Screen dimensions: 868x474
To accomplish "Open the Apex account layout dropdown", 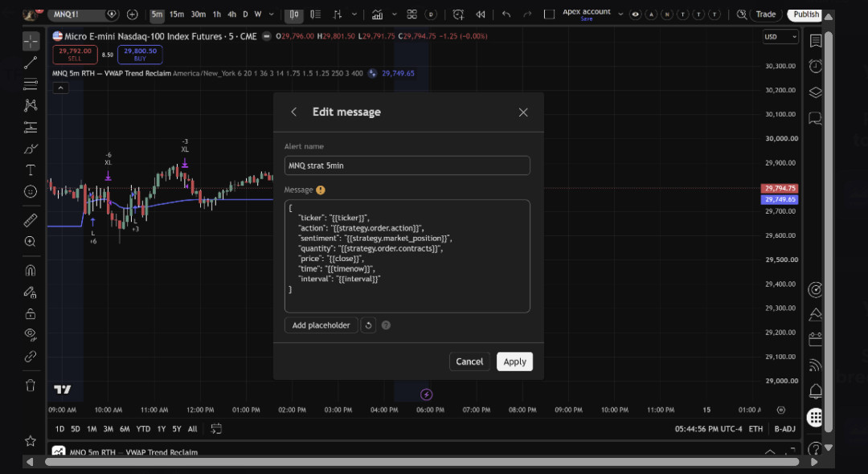I will [x=620, y=14].
